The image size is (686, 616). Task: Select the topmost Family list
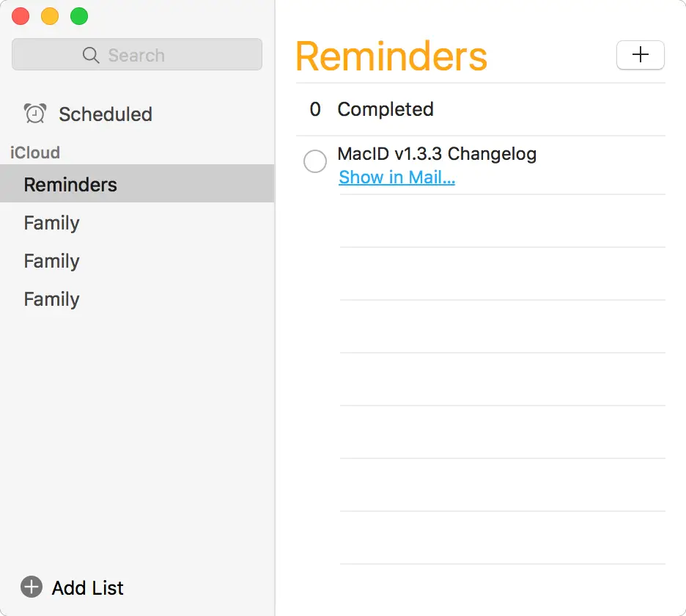point(51,223)
